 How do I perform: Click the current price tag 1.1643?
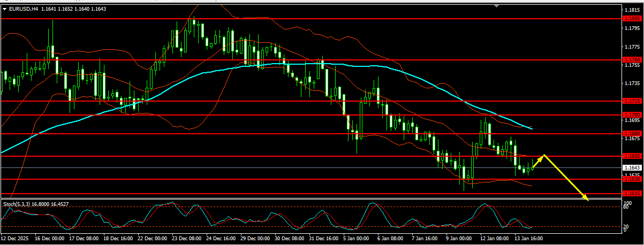pyautogui.click(x=633, y=167)
